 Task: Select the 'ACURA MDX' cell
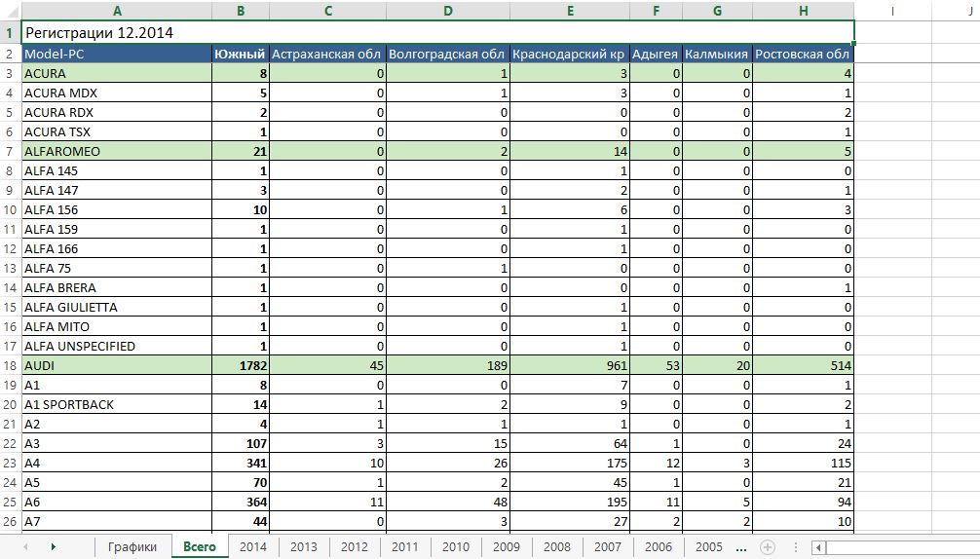(x=117, y=93)
